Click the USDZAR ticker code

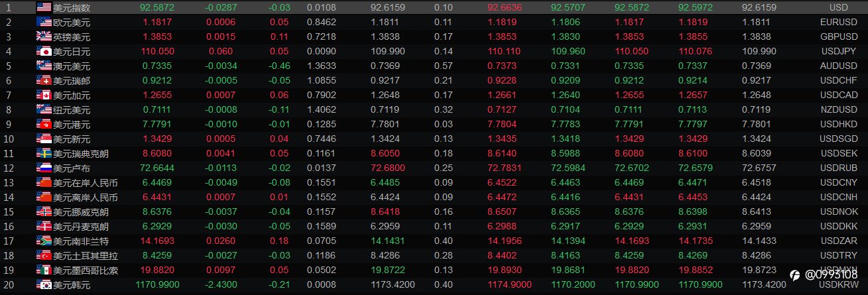[x=838, y=241]
